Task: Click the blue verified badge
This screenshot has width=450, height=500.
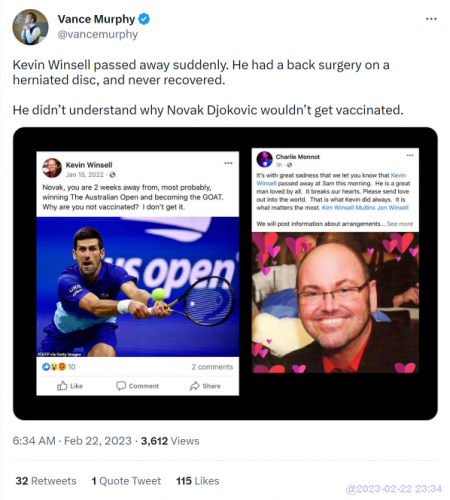Action: [144, 19]
